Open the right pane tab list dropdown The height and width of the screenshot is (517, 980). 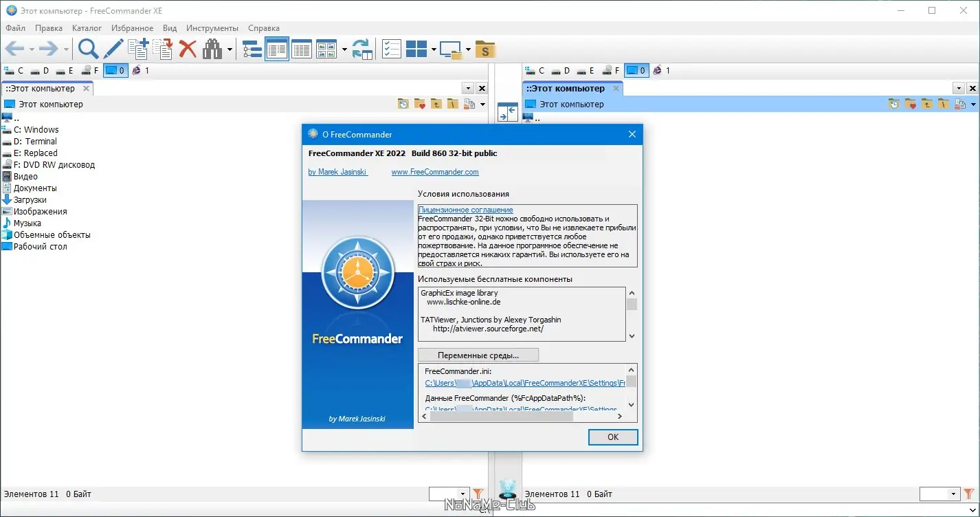[959, 89]
